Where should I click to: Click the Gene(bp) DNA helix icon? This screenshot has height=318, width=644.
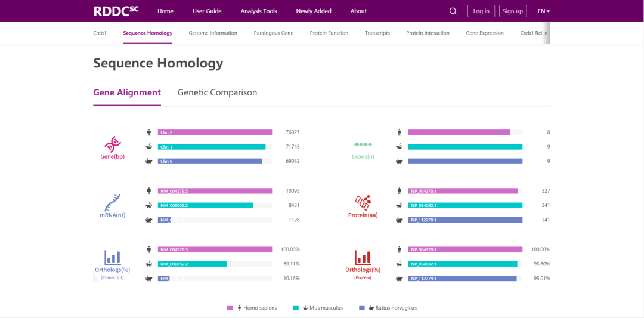(x=112, y=144)
